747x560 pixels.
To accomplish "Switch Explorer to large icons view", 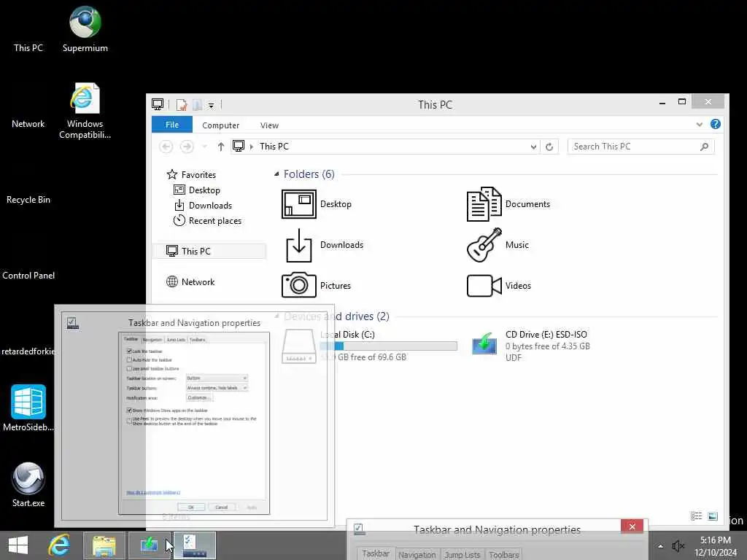I will coord(713,516).
